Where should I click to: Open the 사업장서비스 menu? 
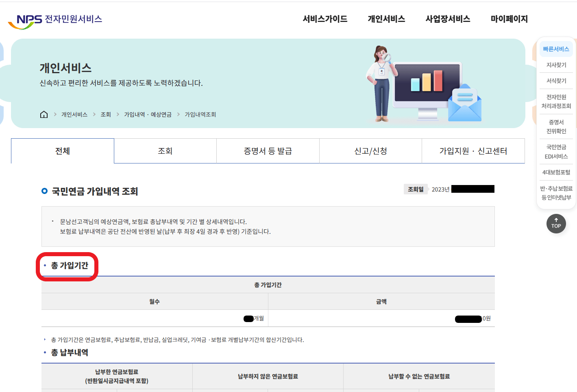coord(447,19)
